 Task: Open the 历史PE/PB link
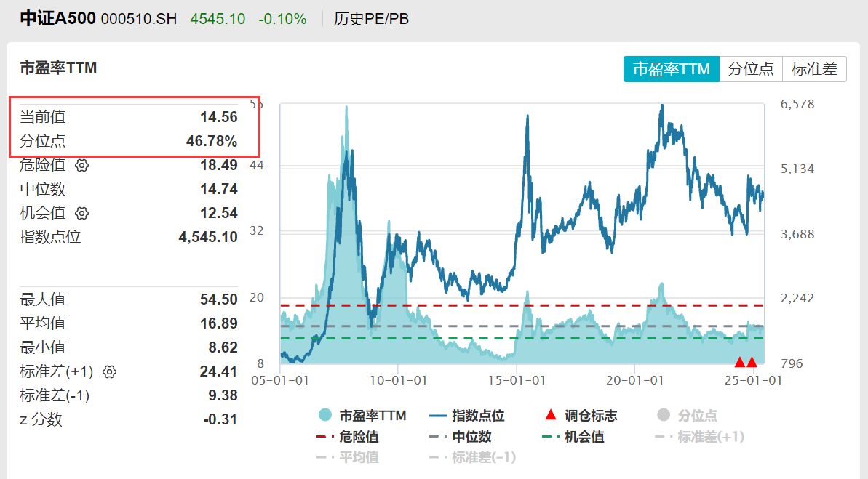[x=370, y=18]
